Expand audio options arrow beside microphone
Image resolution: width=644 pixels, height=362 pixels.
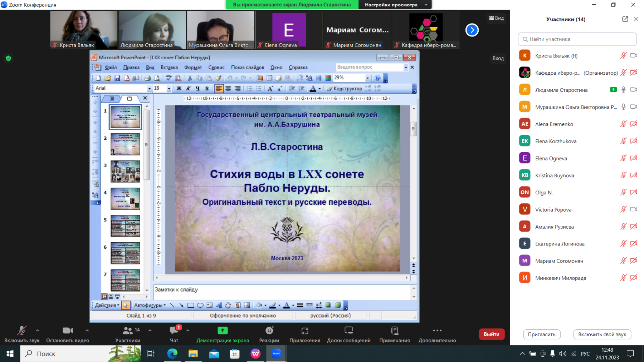point(38,331)
